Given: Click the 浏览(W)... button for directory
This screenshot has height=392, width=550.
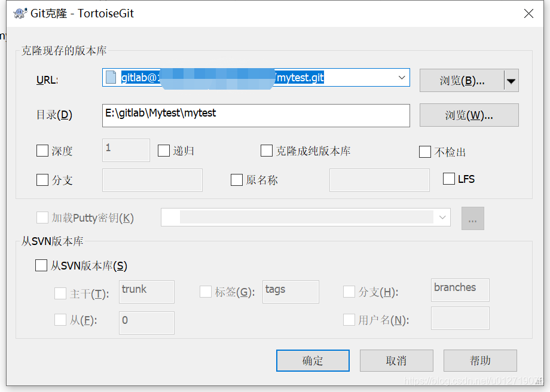Looking at the screenshot, I should [469, 115].
